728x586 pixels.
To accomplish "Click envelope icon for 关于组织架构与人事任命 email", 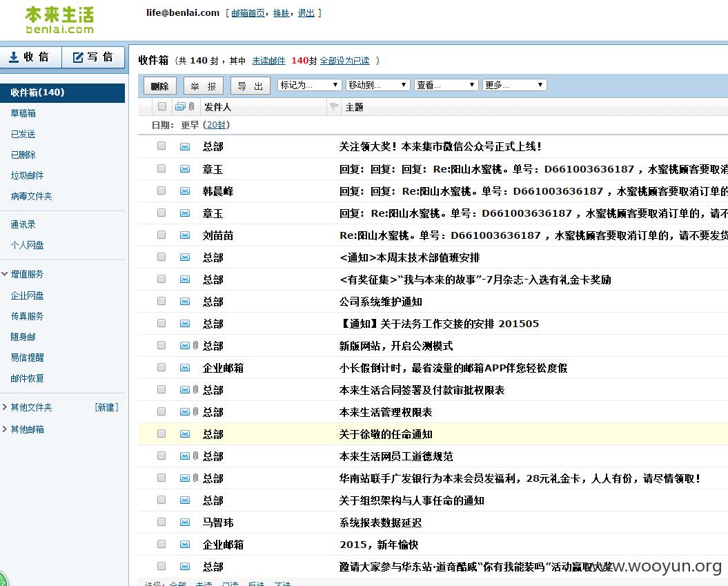I will coord(185,500).
